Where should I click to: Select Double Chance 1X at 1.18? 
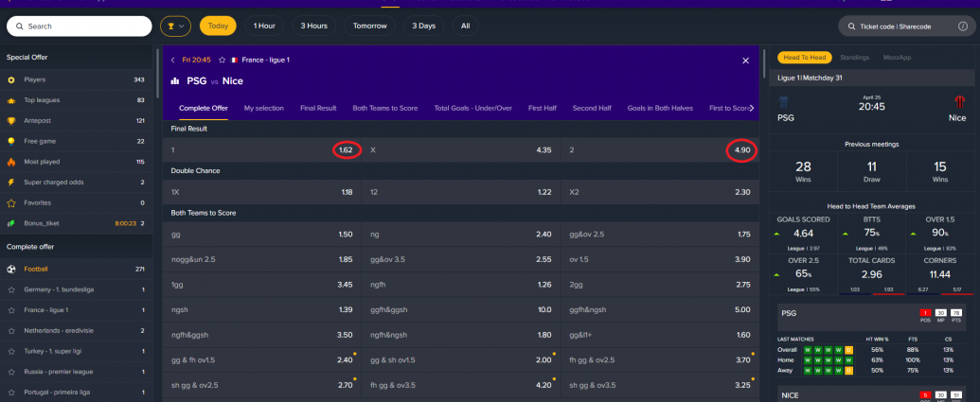coord(262,192)
